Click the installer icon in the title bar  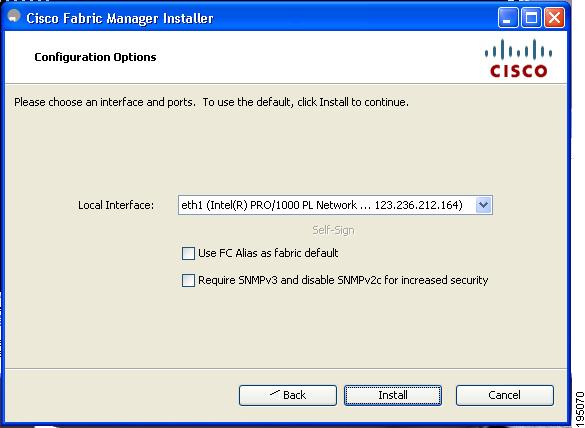pyautogui.click(x=14, y=16)
